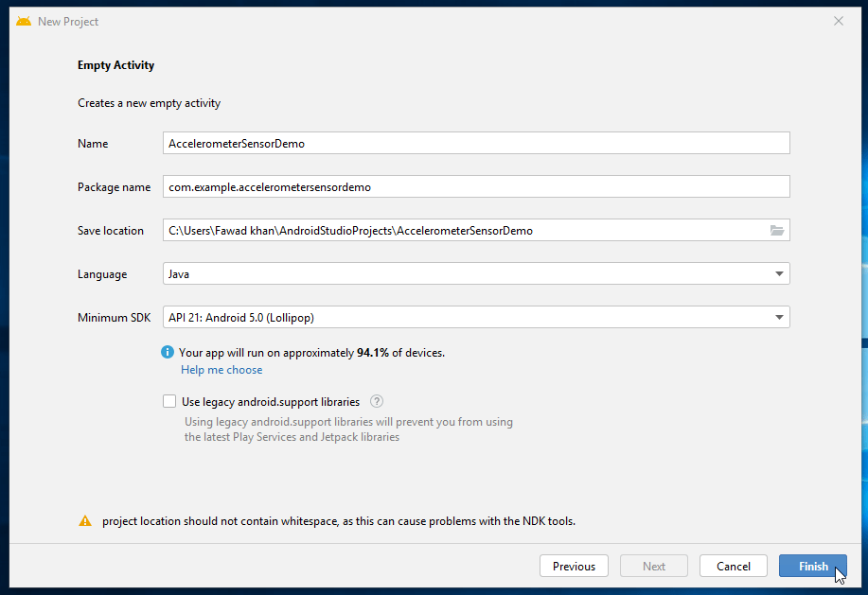Click the blue info icon about device coverage
The height and width of the screenshot is (595, 868).
coord(168,352)
